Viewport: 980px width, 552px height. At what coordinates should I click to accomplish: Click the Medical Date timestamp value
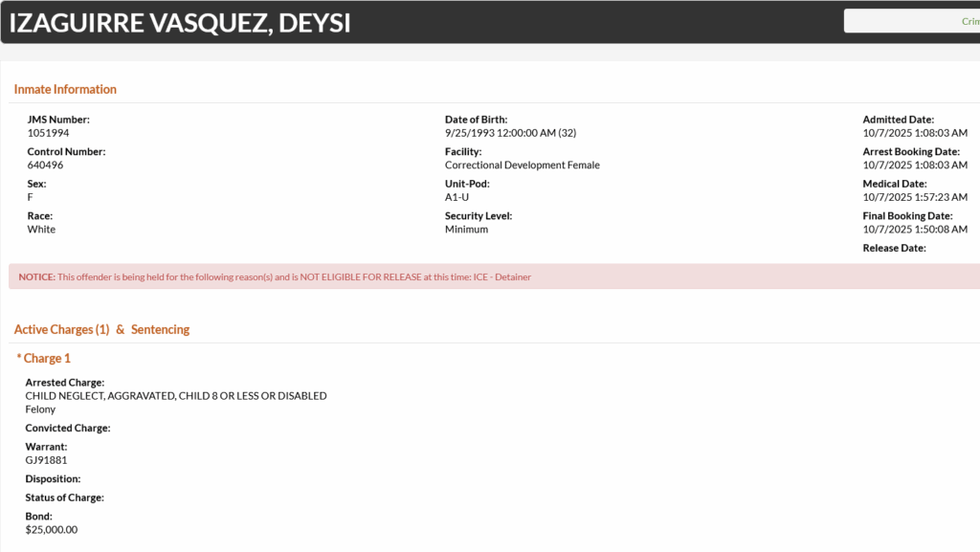tap(915, 197)
